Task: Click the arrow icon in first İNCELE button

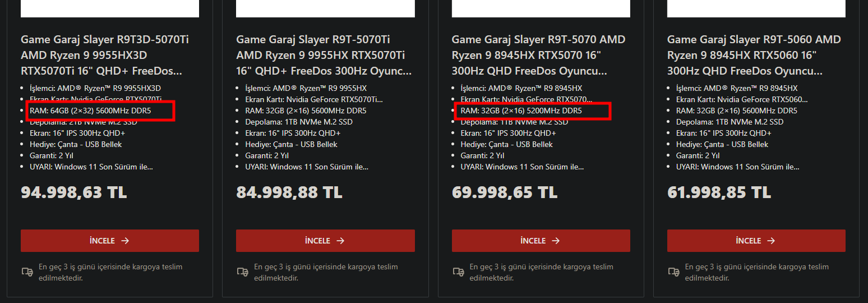Action: [x=126, y=241]
